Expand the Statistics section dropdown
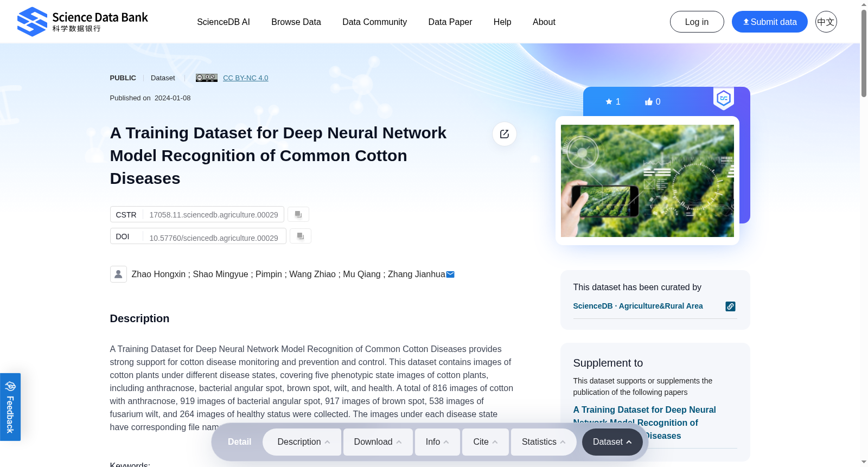Viewport: 868px width, 467px height. pyautogui.click(x=544, y=442)
